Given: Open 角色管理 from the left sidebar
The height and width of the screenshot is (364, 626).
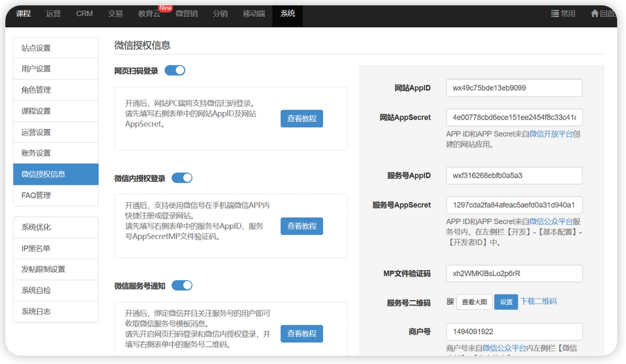Looking at the screenshot, I should coord(56,90).
